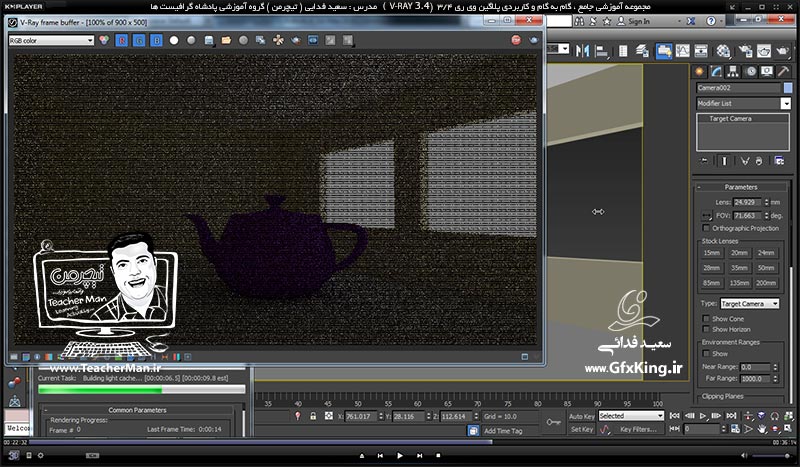Toggle the blue channel button
The height and width of the screenshot is (467, 800).
click(156, 40)
